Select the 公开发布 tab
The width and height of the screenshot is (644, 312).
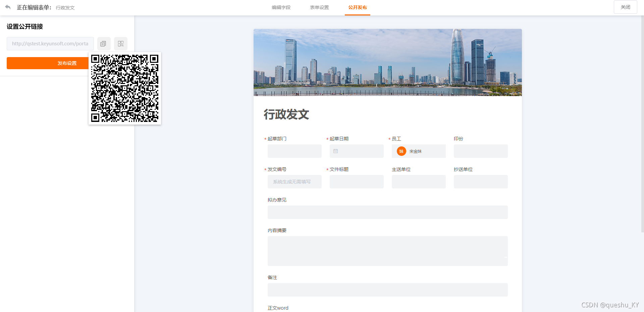click(357, 7)
